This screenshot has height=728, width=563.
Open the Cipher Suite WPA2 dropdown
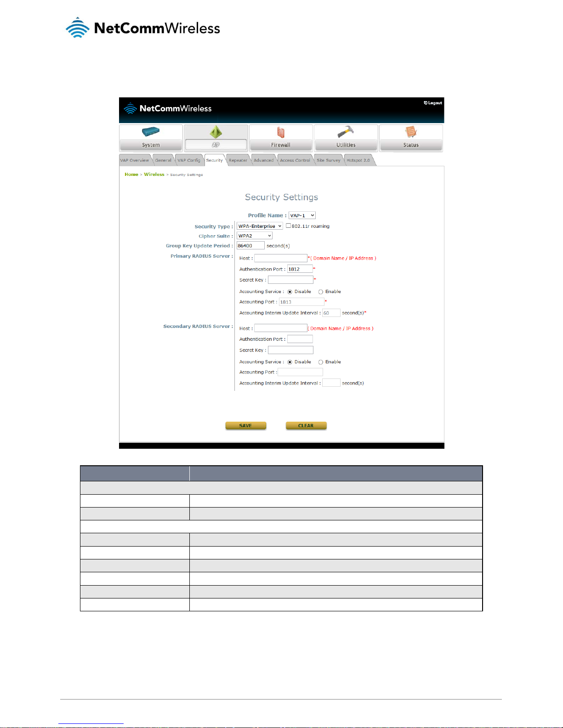[255, 236]
